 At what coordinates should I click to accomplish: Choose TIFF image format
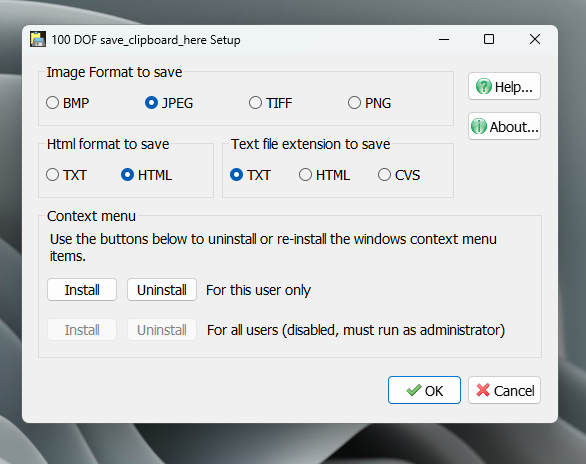(270, 103)
